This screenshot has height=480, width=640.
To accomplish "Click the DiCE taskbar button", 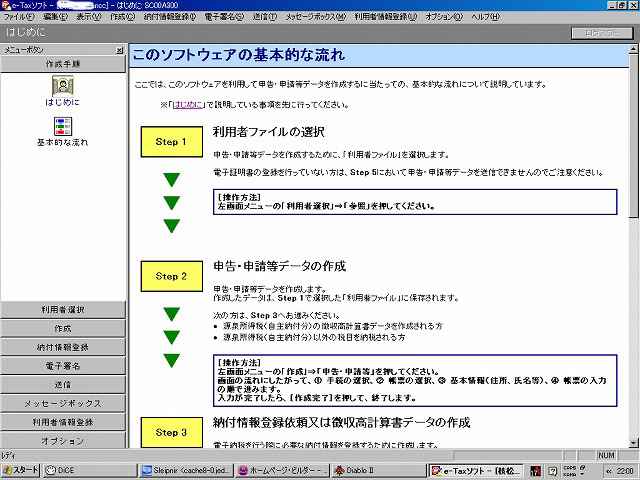I will point(90,471).
